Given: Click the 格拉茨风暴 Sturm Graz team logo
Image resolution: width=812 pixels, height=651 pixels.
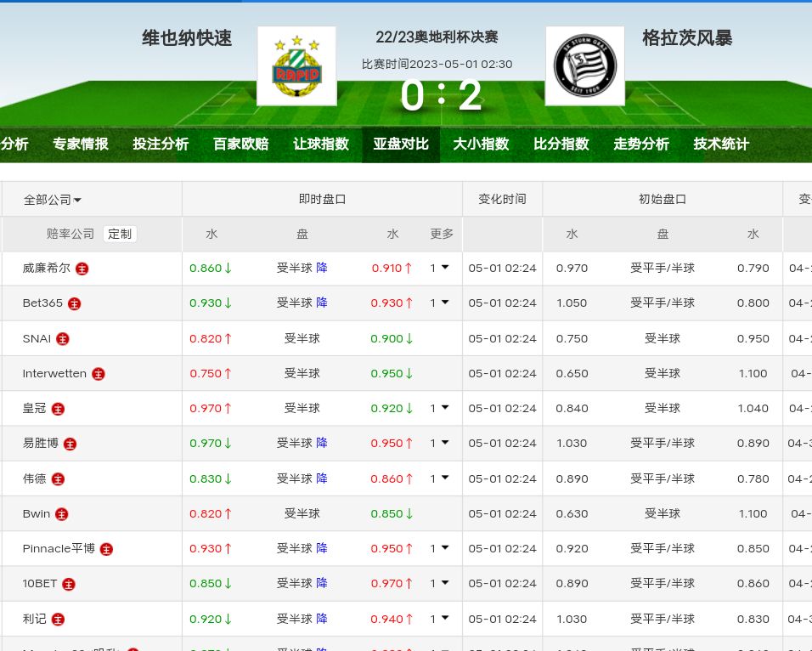Looking at the screenshot, I should tap(584, 66).
